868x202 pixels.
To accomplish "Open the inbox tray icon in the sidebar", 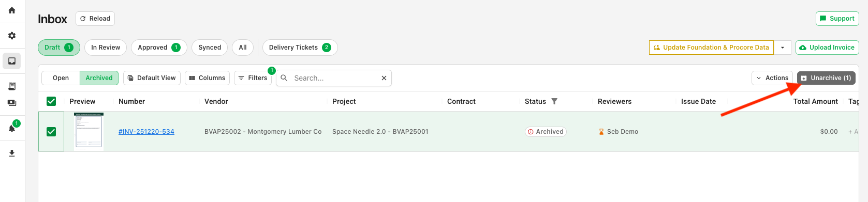I will coord(12,61).
